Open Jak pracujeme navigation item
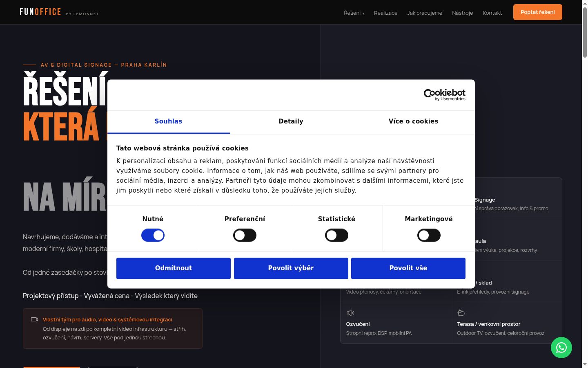 pyautogui.click(x=425, y=13)
